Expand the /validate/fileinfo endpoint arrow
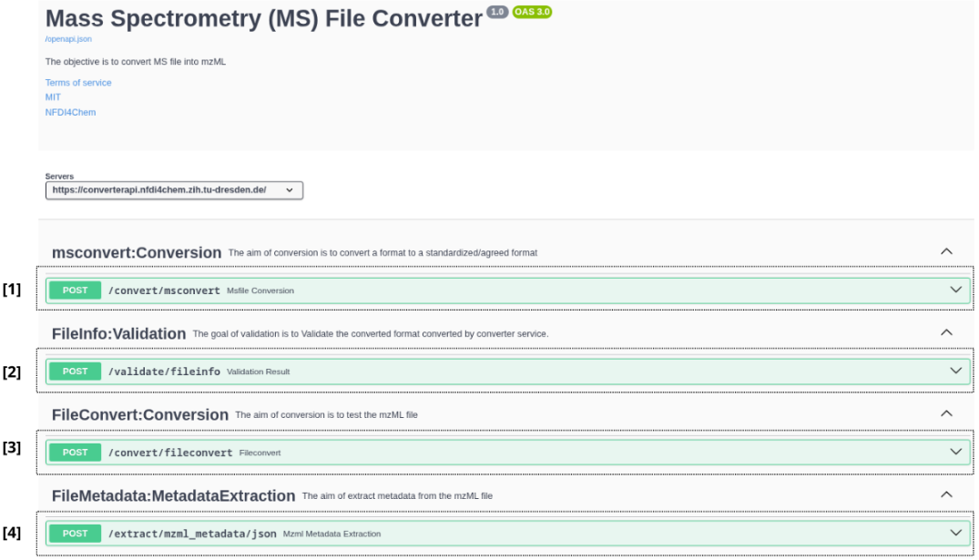The height and width of the screenshot is (560, 979). point(955,371)
